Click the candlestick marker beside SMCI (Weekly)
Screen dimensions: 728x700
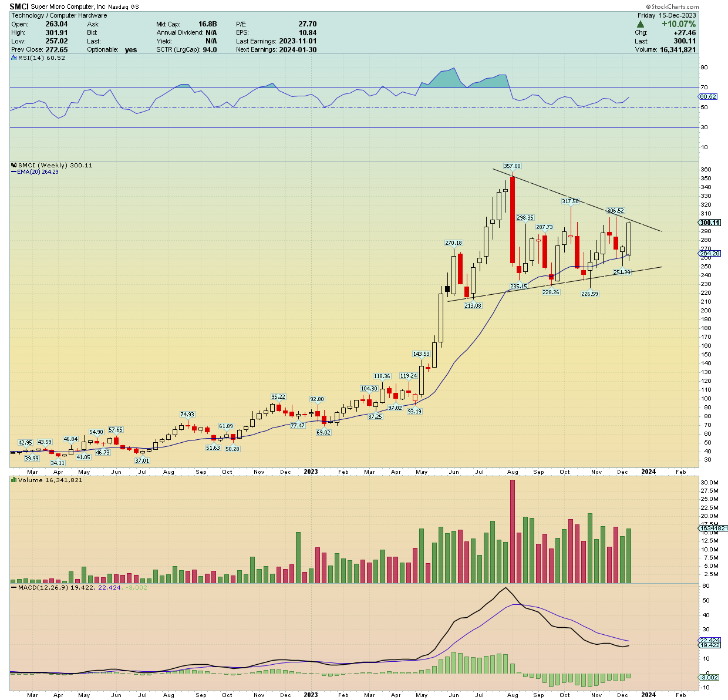[14, 166]
